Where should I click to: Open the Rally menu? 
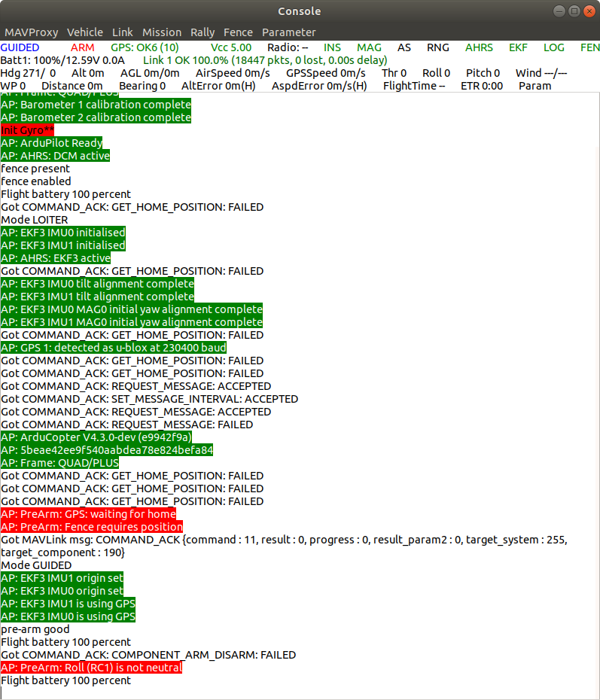pos(203,32)
